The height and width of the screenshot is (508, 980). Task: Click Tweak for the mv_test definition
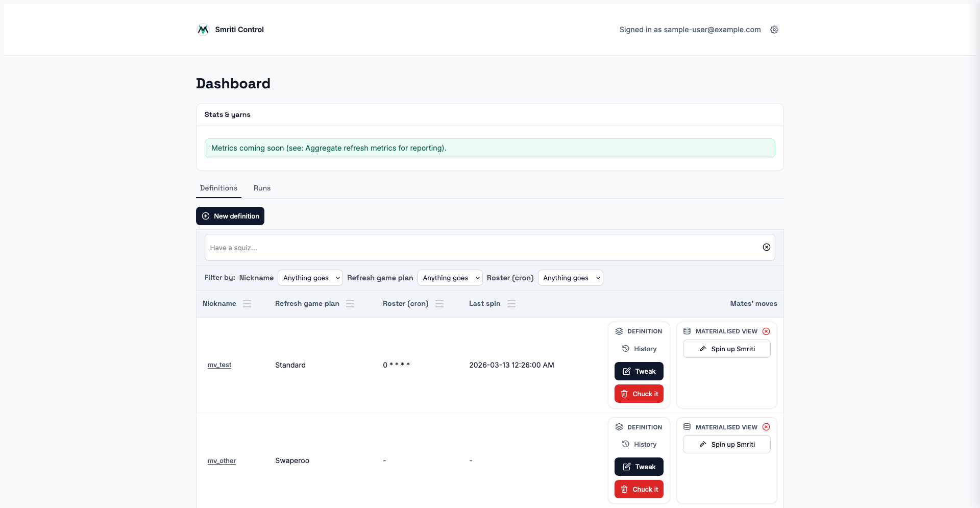639,371
